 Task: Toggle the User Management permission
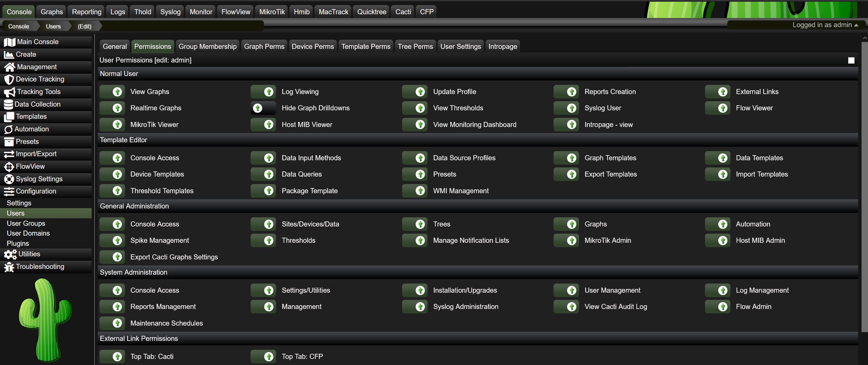566,290
